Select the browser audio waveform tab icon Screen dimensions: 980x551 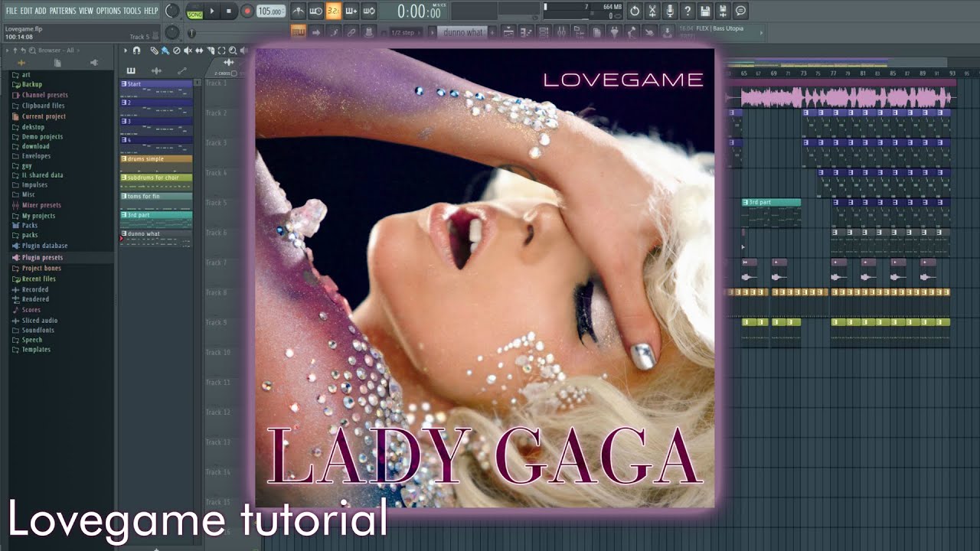21,63
